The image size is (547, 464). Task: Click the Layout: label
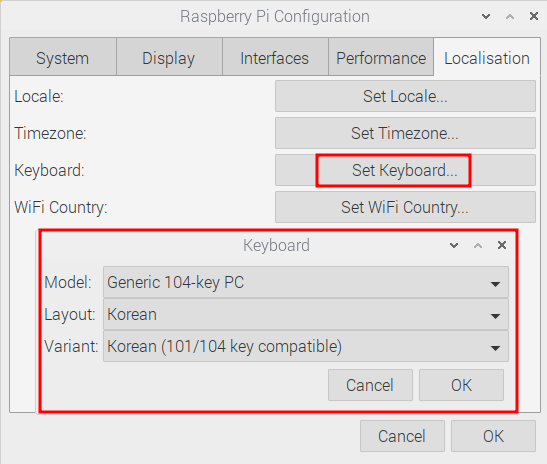pyautogui.click(x=70, y=315)
